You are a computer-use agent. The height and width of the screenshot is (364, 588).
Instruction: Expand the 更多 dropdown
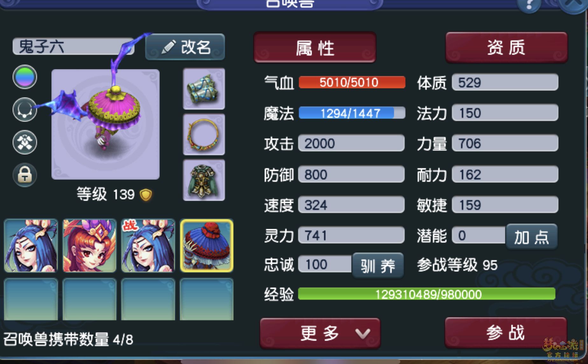320,333
